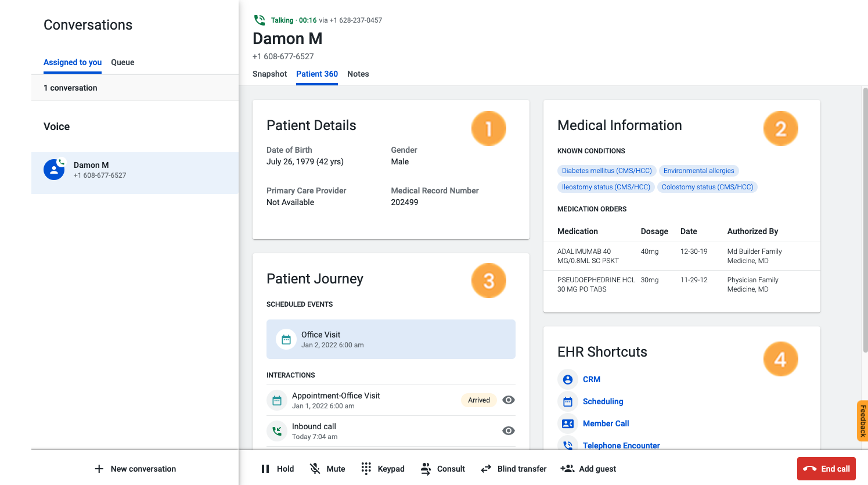Open the Queue tab
868x485 pixels.
pyautogui.click(x=123, y=62)
